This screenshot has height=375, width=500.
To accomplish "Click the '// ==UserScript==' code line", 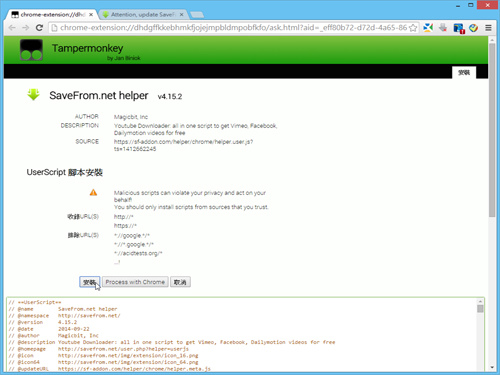I will (35, 302).
